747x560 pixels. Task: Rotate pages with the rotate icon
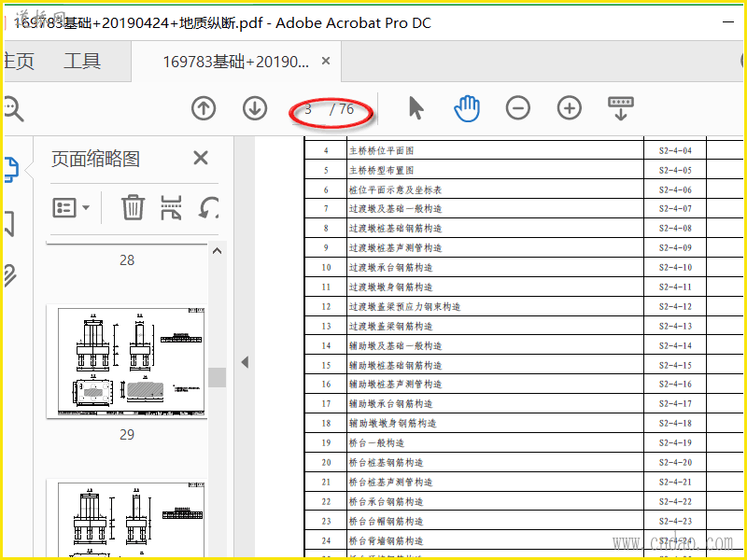[208, 207]
